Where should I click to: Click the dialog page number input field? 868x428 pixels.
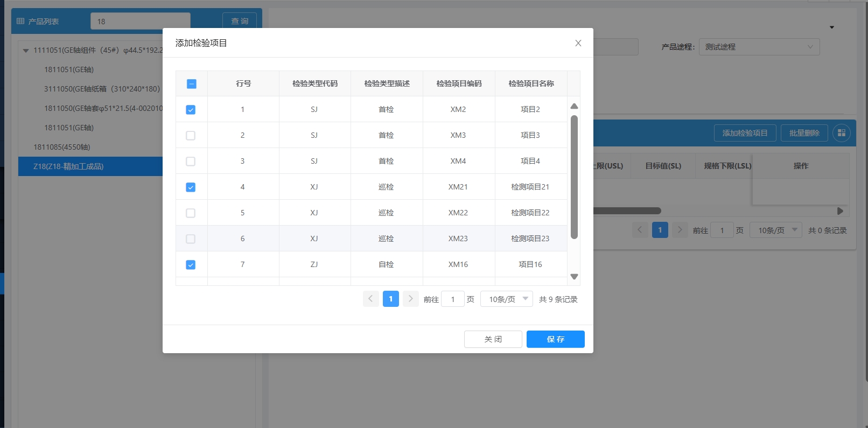453,299
